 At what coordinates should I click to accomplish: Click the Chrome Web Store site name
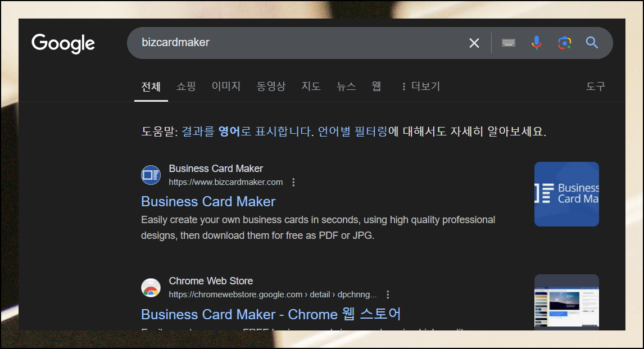coord(211,281)
